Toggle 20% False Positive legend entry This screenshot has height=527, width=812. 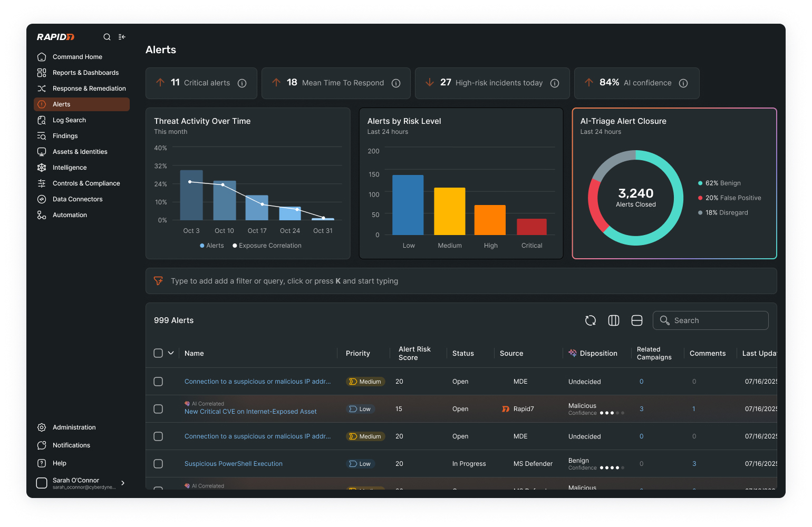coord(730,198)
